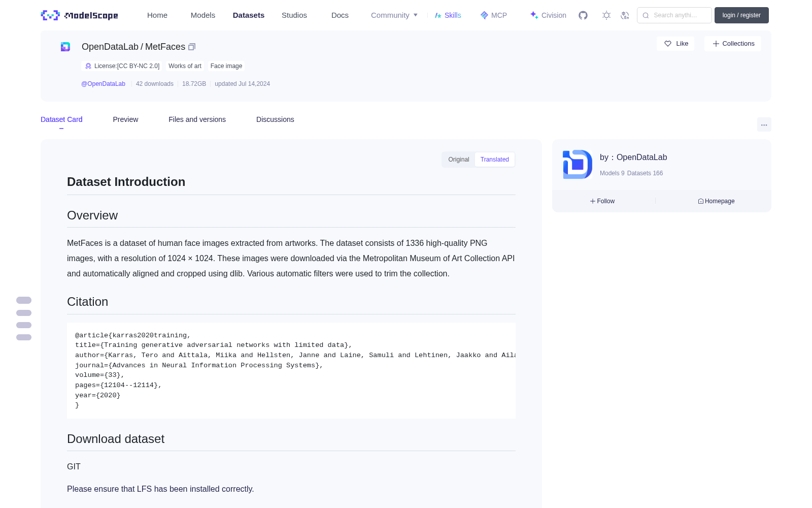Click the license badge icon

[x=88, y=66]
